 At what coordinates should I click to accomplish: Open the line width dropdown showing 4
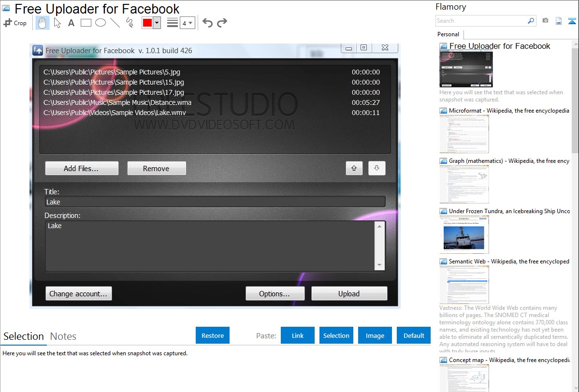(x=188, y=23)
